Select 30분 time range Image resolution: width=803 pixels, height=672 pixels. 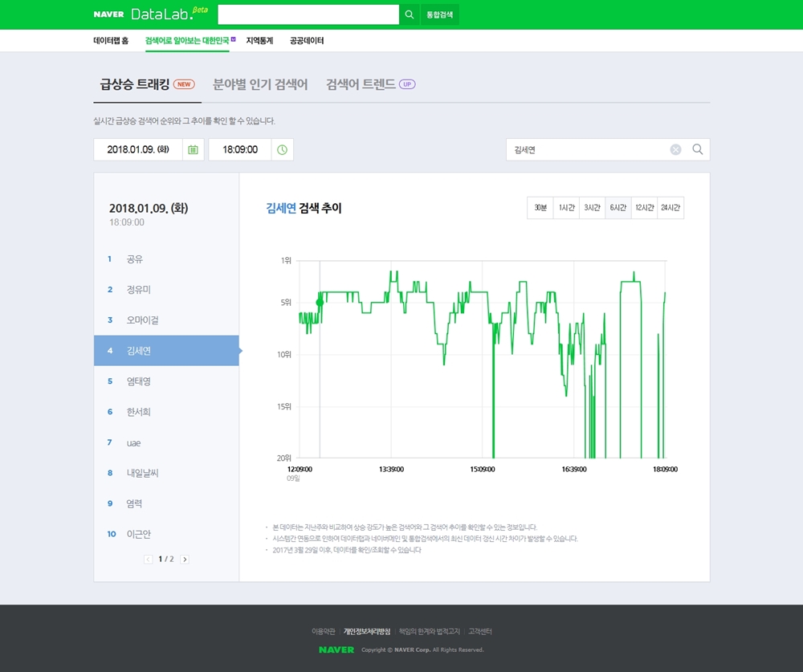coord(540,207)
